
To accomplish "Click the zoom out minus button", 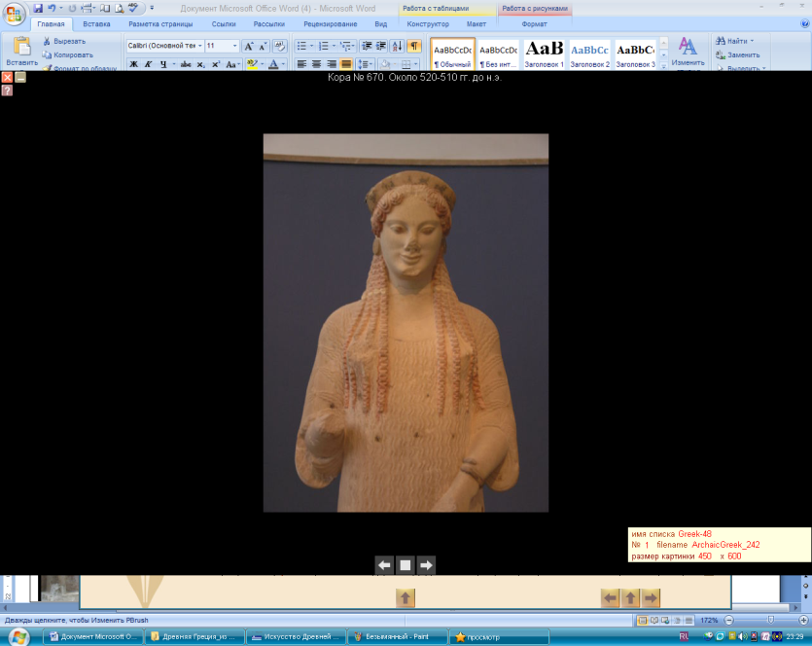I will point(729,620).
